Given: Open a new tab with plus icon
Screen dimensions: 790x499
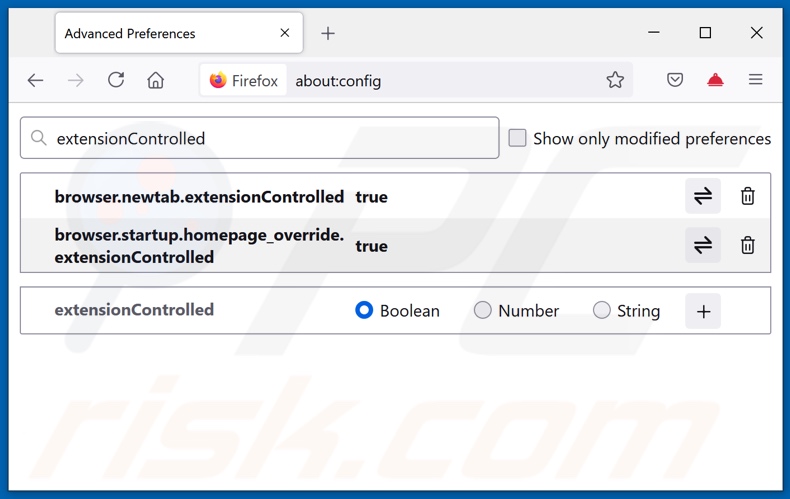Looking at the screenshot, I should tap(328, 33).
